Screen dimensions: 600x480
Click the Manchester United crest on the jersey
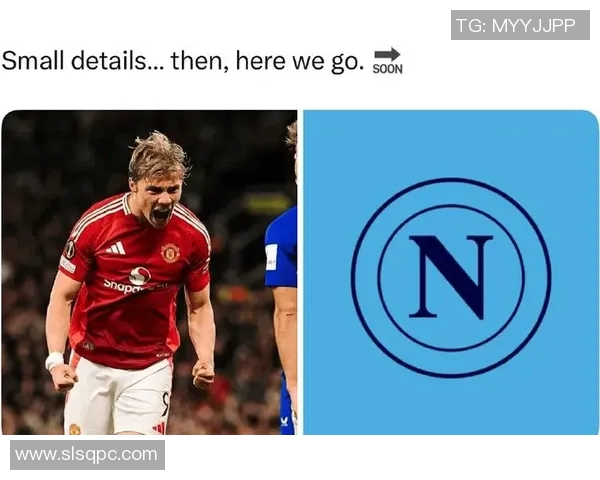[x=170, y=253]
